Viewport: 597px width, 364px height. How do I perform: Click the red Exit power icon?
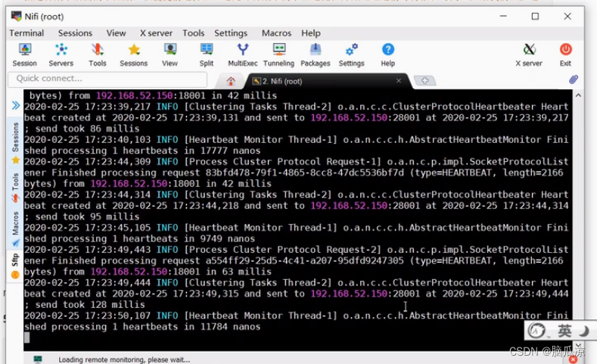(565, 54)
